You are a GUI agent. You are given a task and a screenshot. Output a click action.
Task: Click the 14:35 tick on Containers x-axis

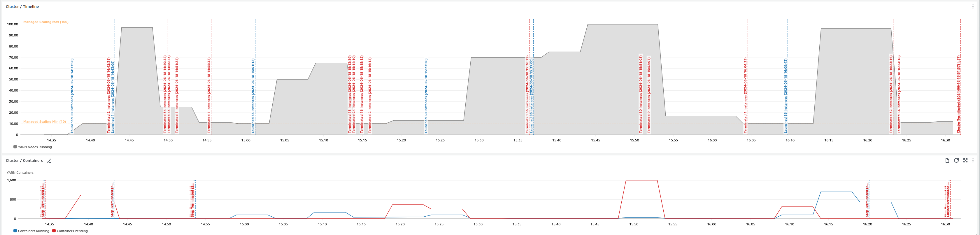point(50,224)
